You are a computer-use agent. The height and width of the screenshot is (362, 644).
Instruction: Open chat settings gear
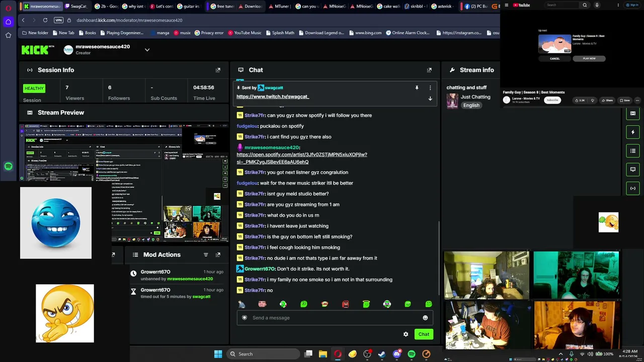click(406, 334)
